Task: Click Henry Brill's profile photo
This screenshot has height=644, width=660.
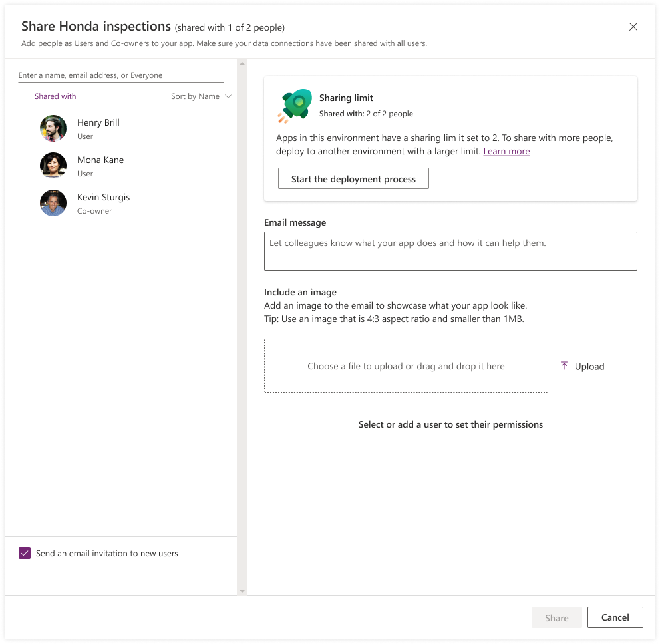Action: click(x=53, y=128)
